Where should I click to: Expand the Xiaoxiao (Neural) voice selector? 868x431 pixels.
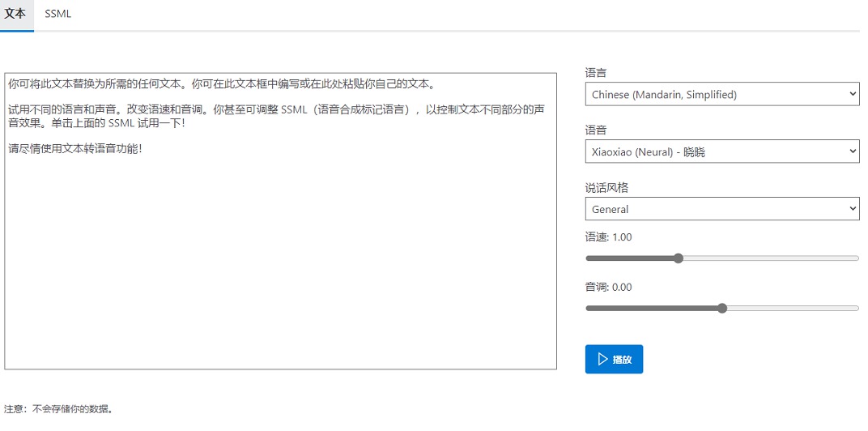click(x=713, y=151)
